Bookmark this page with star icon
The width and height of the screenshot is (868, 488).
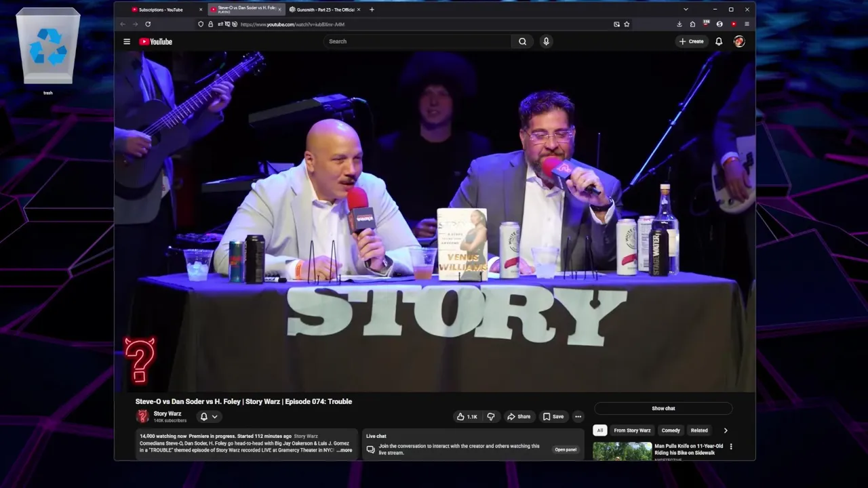[627, 24]
